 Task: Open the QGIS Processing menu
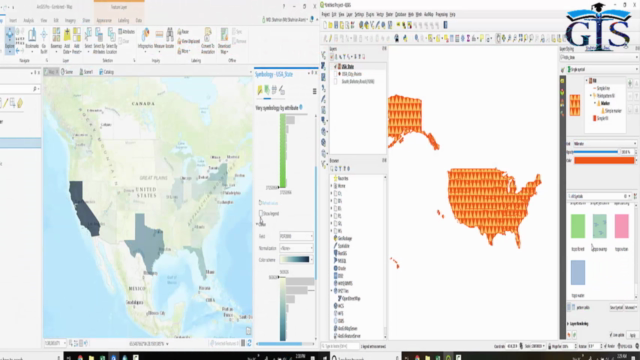[441, 15]
